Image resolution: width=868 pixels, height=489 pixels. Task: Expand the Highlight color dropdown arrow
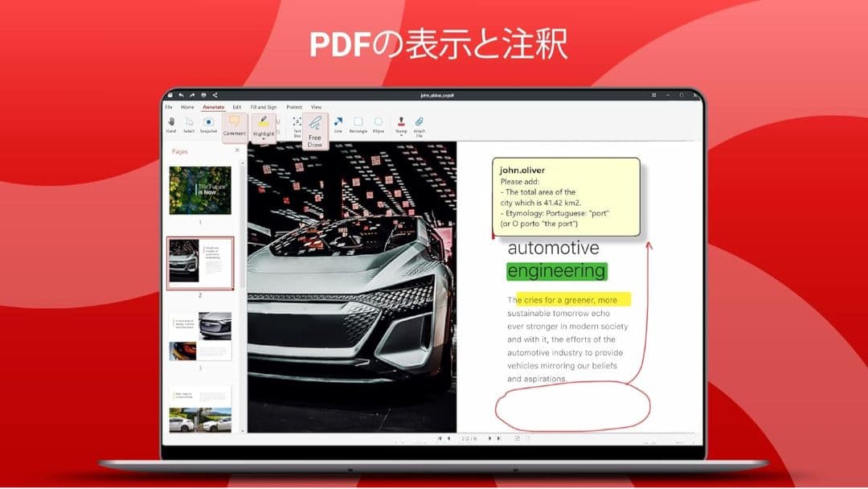(264, 137)
